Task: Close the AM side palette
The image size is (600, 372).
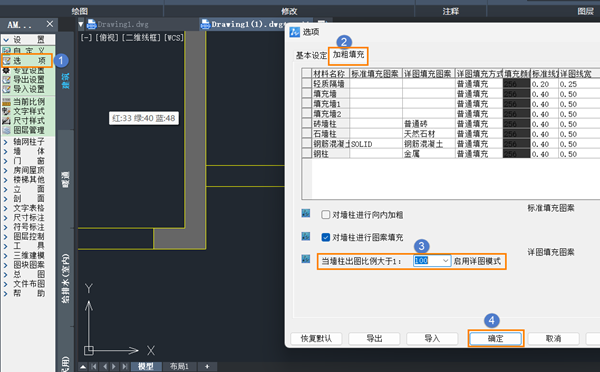Action: pos(50,24)
